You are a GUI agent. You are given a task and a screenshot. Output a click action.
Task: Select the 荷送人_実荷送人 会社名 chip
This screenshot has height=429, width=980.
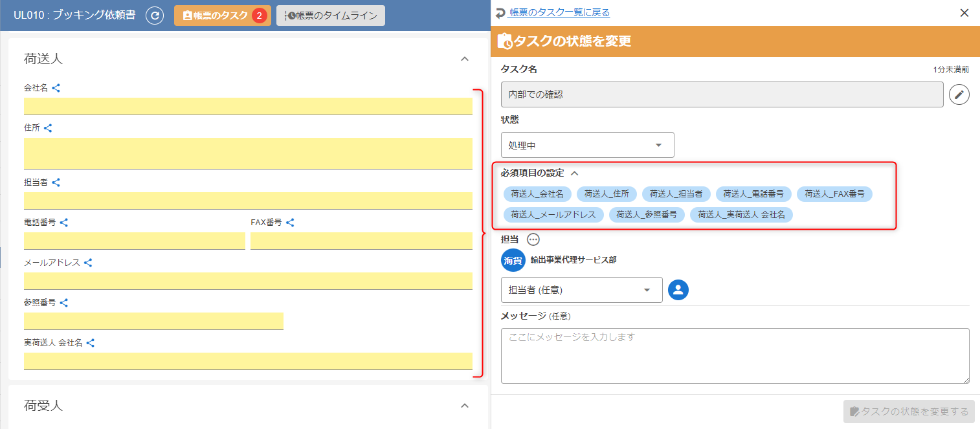(741, 215)
